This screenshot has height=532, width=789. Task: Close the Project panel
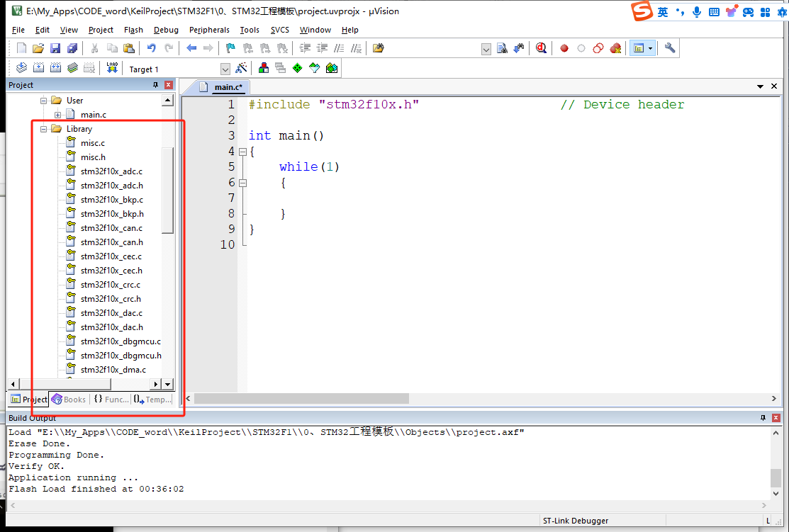[169, 85]
